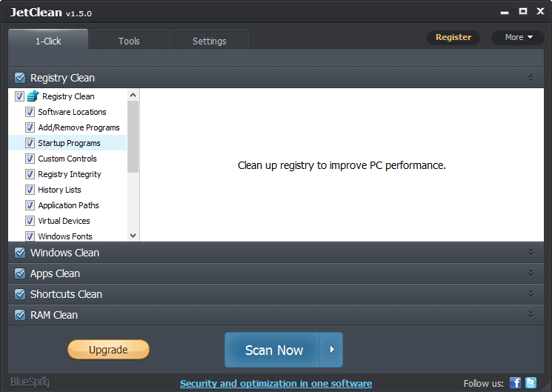Click the registry list scrollbar thumb

[x=133, y=136]
